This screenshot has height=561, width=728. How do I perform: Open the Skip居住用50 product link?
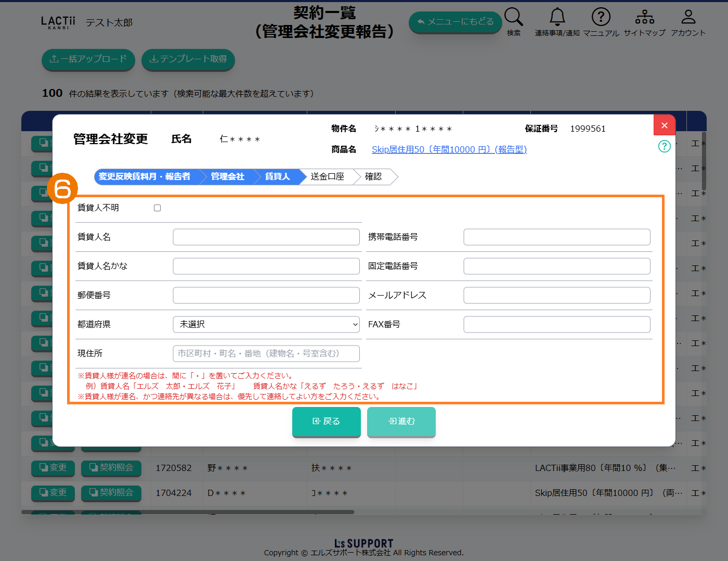[449, 150]
